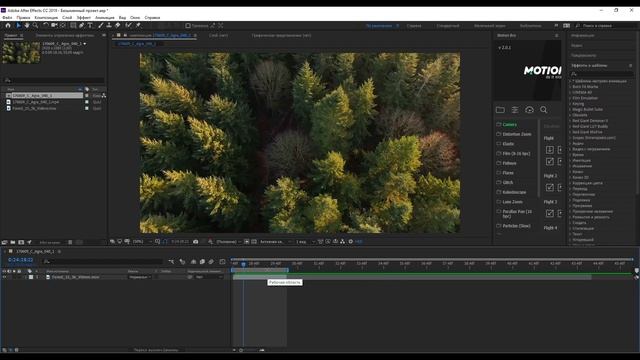Open the magnification ratio dropdown in viewer
Image resolution: width=640 pixels, height=360 pixels.
point(142,242)
